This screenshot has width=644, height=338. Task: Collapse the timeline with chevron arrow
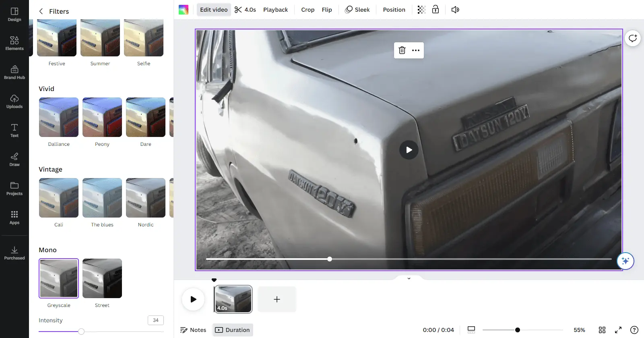tap(409, 278)
